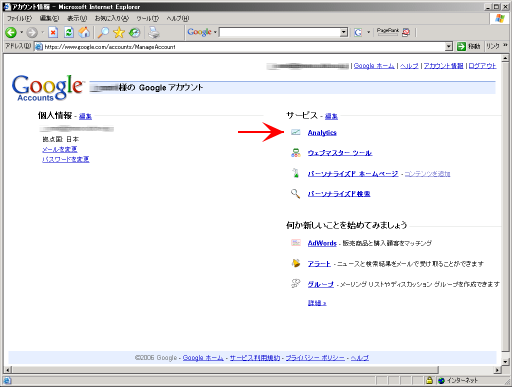The height and width of the screenshot is (387, 512).
Task: Click the horizontal scrollbar thumb
Action: (225, 370)
